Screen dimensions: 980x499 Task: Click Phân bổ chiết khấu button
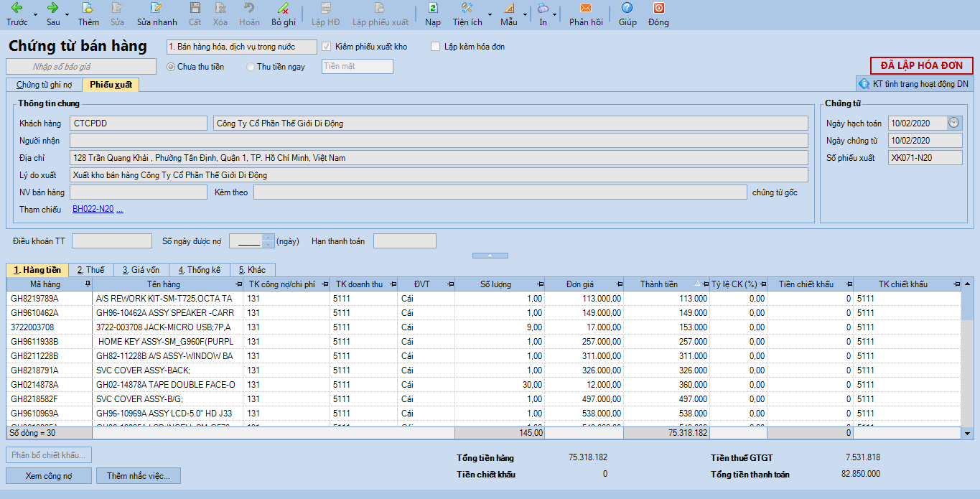click(49, 454)
